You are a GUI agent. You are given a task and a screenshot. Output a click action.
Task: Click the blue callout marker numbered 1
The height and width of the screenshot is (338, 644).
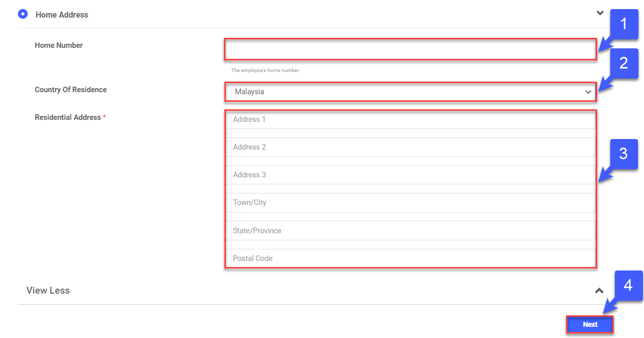pyautogui.click(x=624, y=24)
